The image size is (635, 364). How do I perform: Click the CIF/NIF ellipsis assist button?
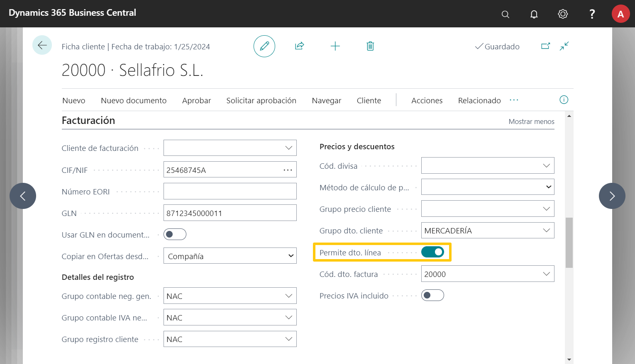[288, 170]
